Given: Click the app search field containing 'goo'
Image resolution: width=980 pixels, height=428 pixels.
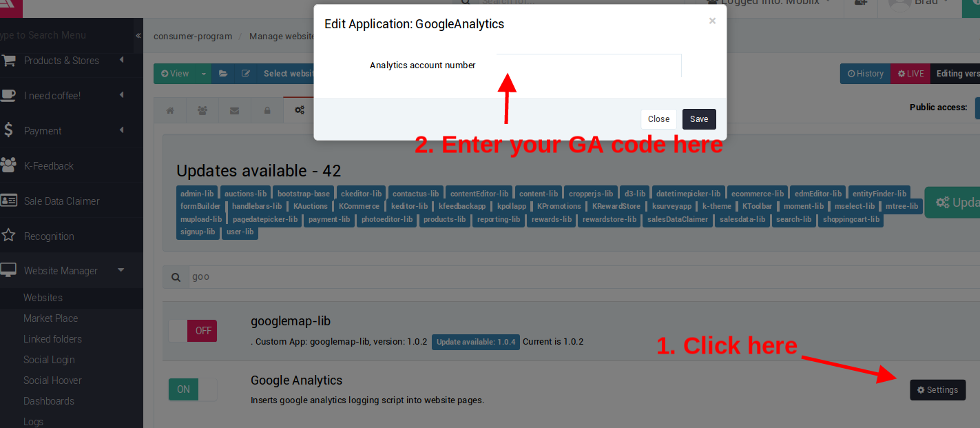Looking at the screenshot, I should tap(585, 277).
